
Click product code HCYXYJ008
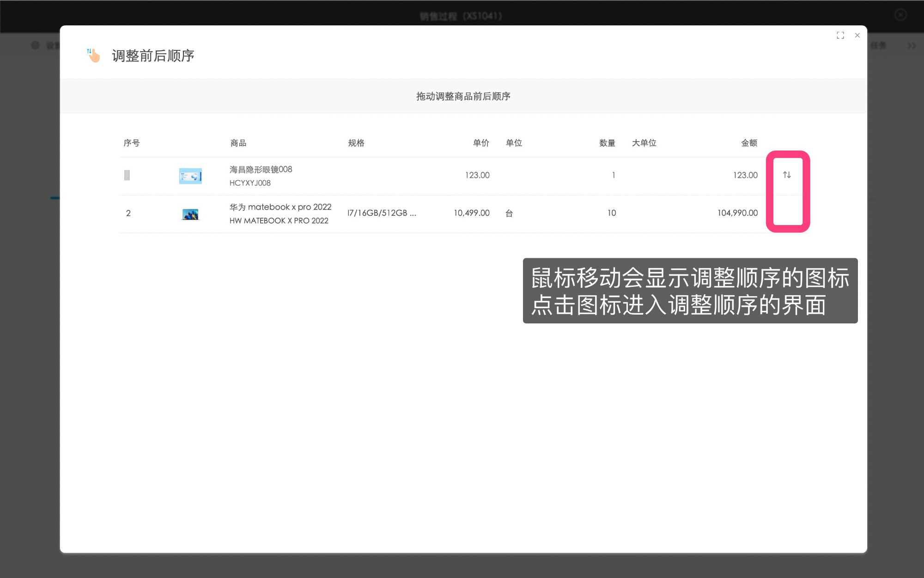250,183
